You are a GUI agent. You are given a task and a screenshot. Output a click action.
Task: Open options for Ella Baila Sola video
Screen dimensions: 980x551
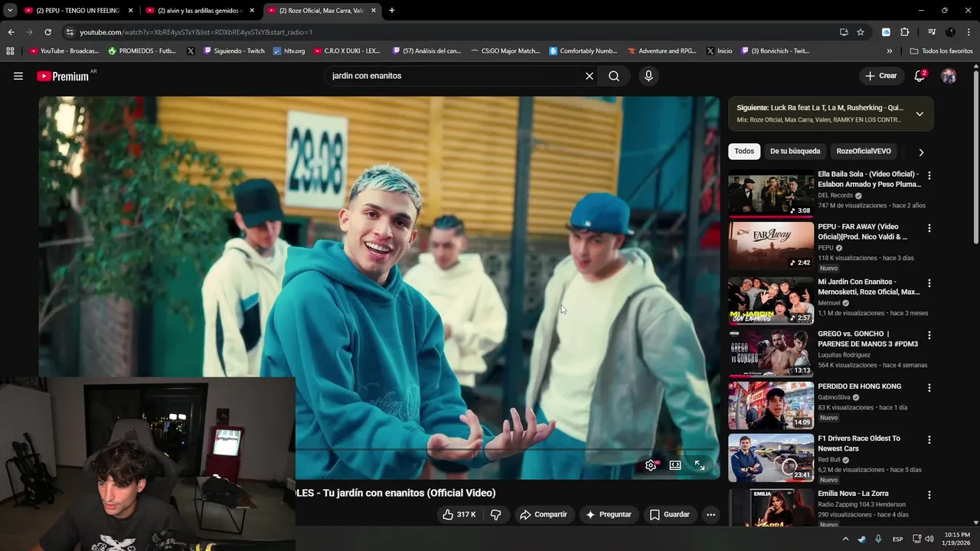929,175
